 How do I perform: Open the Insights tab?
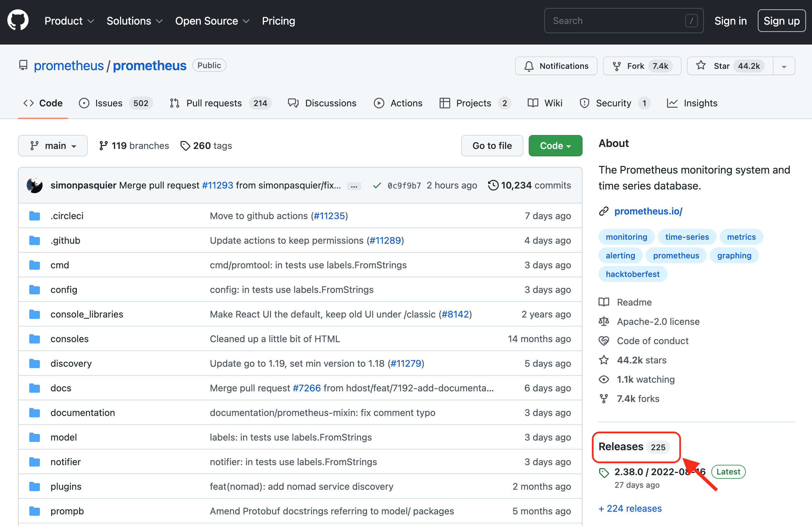click(x=692, y=103)
